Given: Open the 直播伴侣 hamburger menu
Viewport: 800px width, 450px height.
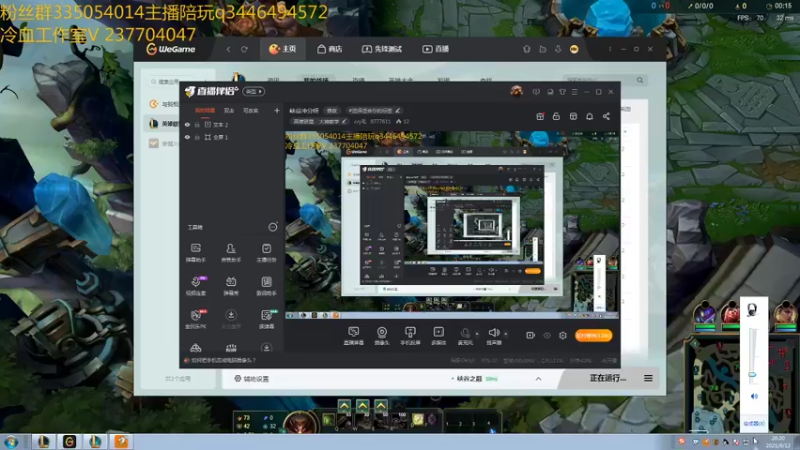Looking at the screenshot, I should (574, 92).
